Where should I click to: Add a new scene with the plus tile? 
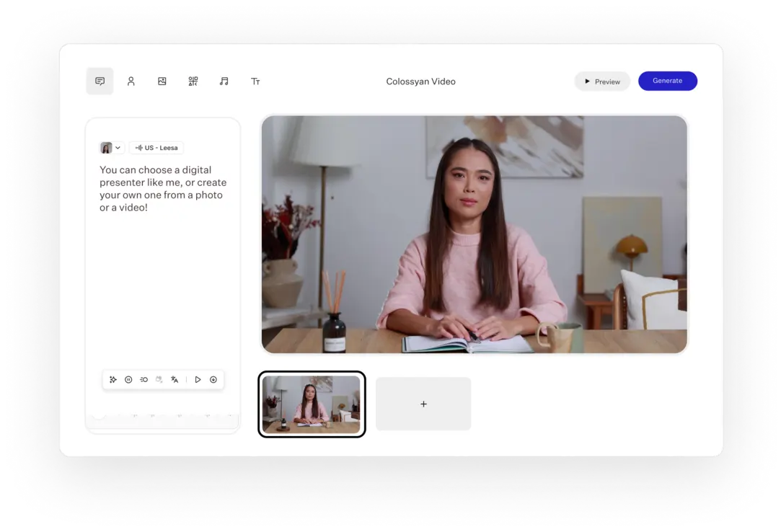[x=423, y=404]
